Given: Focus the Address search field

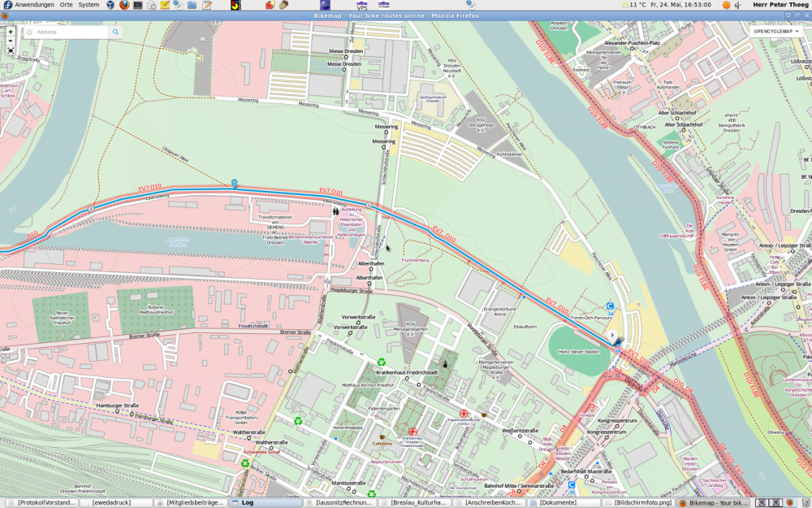Looking at the screenshot, I should (67, 33).
